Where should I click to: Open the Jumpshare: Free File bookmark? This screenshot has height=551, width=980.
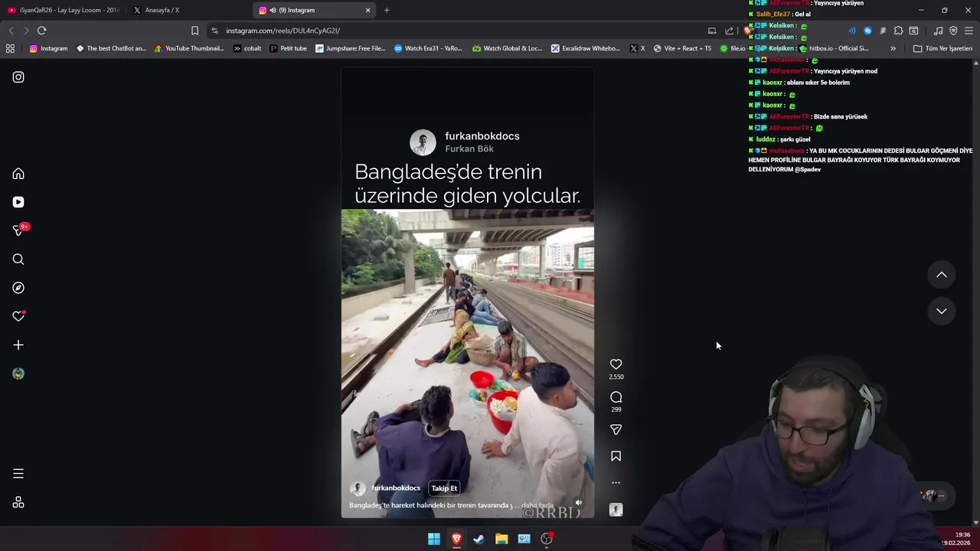[x=351, y=48]
